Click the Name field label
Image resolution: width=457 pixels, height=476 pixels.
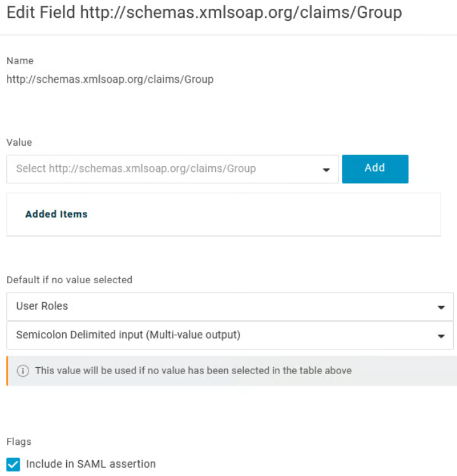(x=20, y=61)
